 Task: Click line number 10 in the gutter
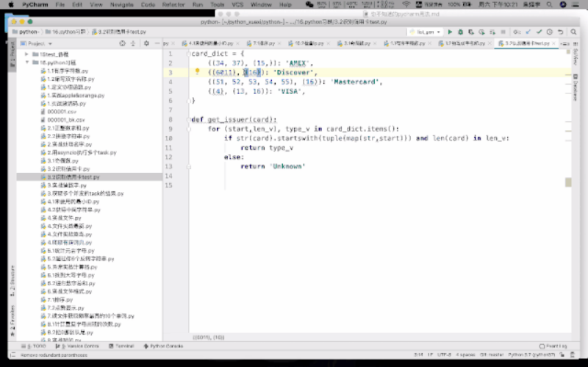(169, 138)
